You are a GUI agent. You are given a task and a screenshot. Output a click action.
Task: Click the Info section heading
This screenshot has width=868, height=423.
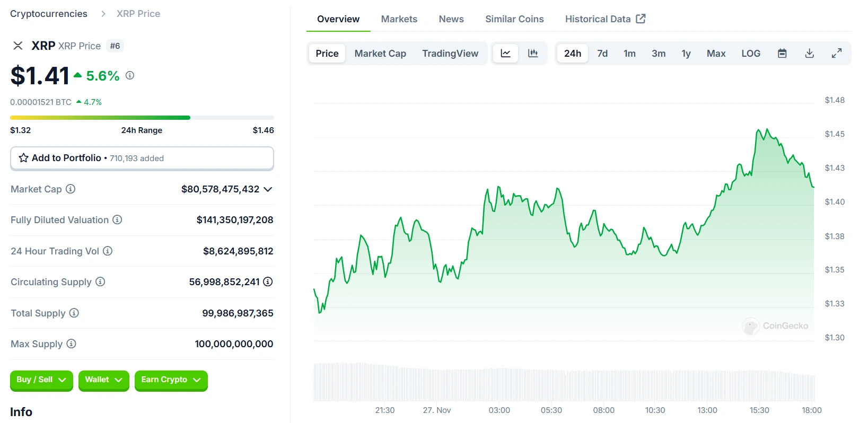click(21, 412)
